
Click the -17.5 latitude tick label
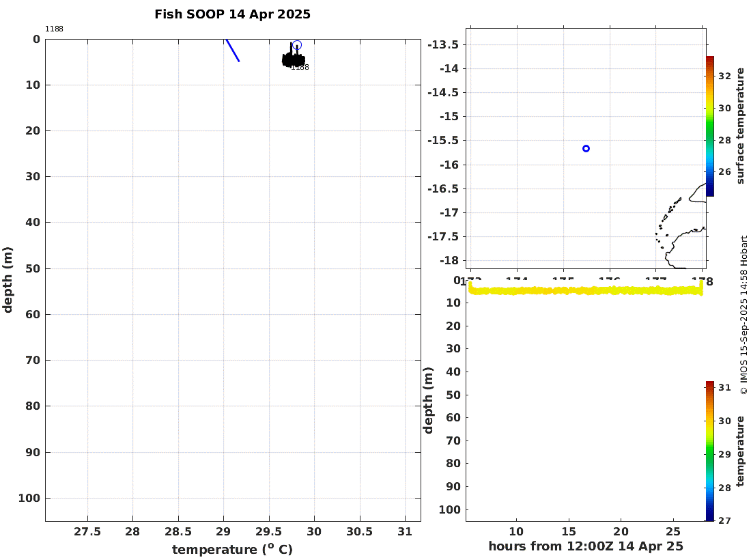443,237
